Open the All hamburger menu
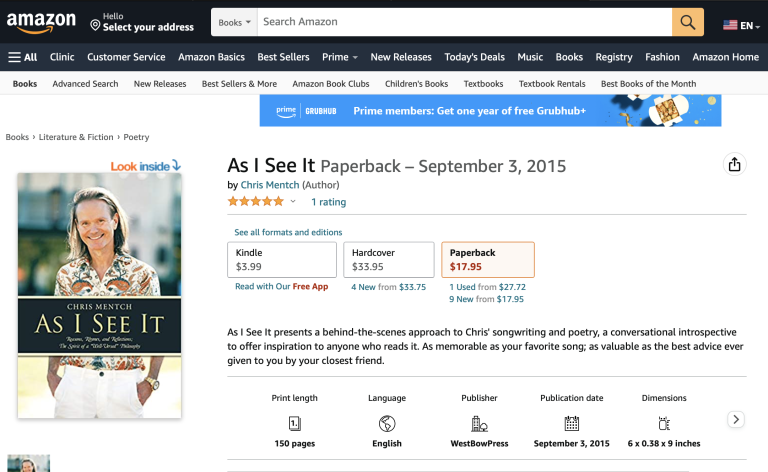This screenshot has height=472, width=768. point(23,57)
